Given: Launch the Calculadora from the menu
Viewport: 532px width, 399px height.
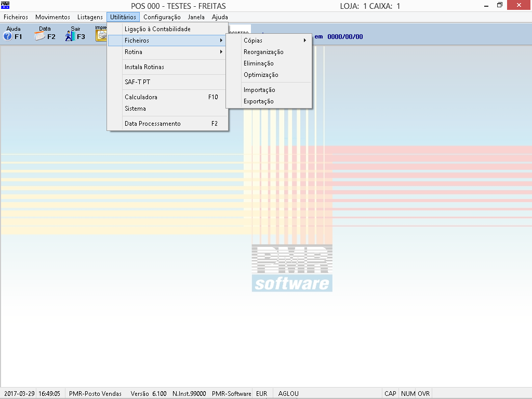Looking at the screenshot, I should point(141,97).
